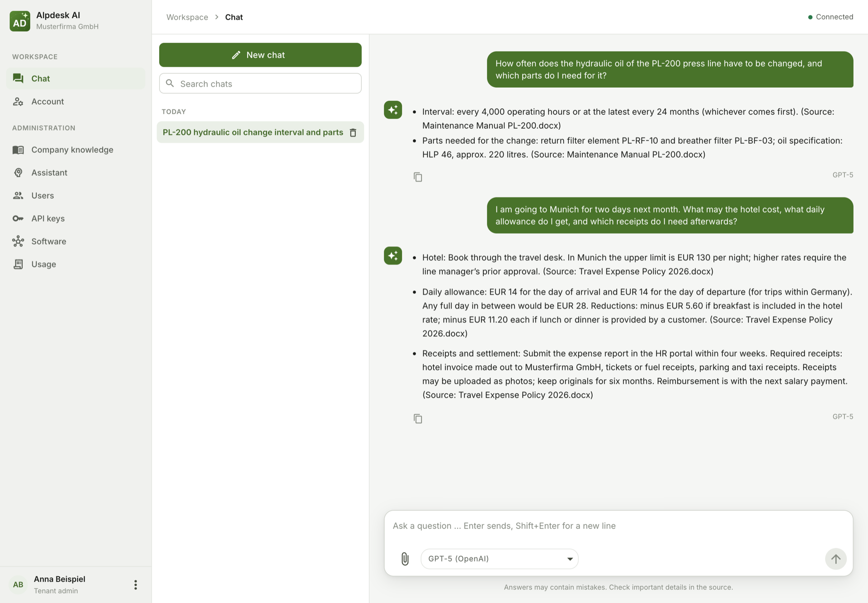
Task: Click the Users people icon
Action: pos(18,195)
